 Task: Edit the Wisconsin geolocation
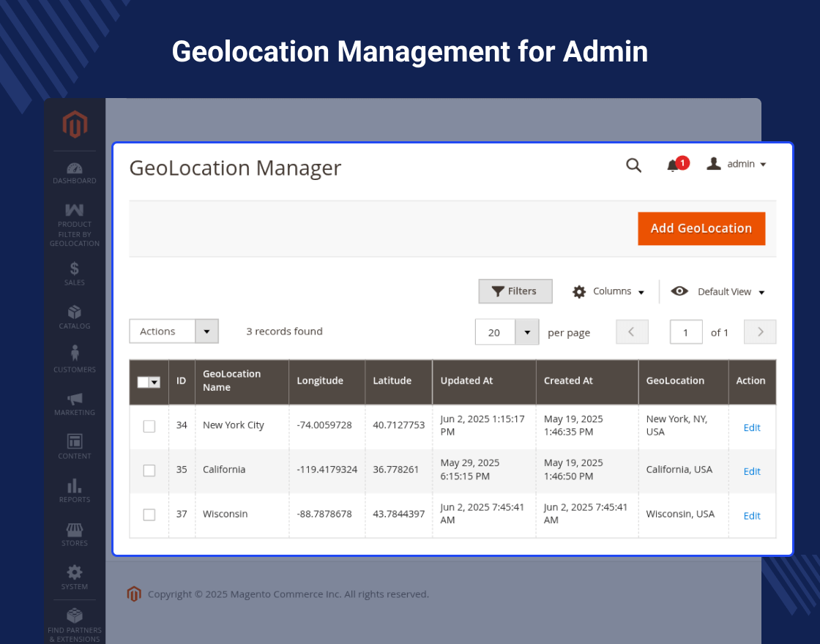[752, 516]
